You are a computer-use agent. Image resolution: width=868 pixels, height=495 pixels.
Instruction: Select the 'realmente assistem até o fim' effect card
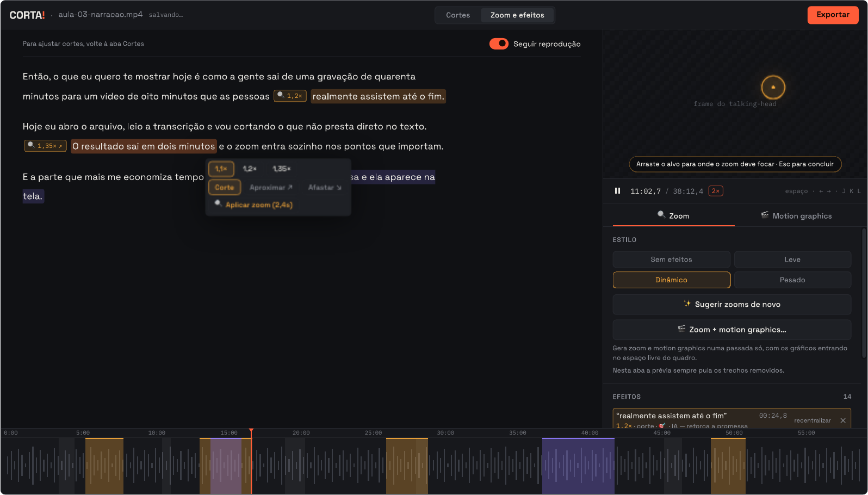[731, 418]
